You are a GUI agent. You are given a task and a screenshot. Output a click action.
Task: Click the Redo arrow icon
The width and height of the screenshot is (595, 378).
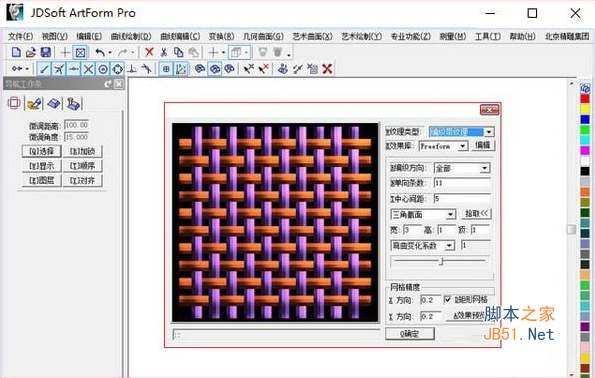point(123,52)
